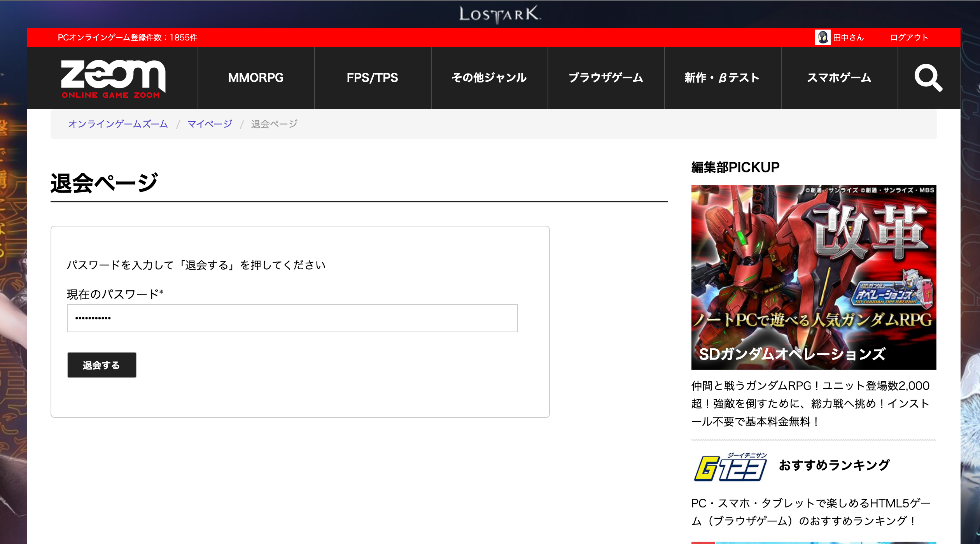Open the SDガンダムオペレーションズ banner image
The width and height of the screenshot is (980, 544).
(x=814, y=277)
